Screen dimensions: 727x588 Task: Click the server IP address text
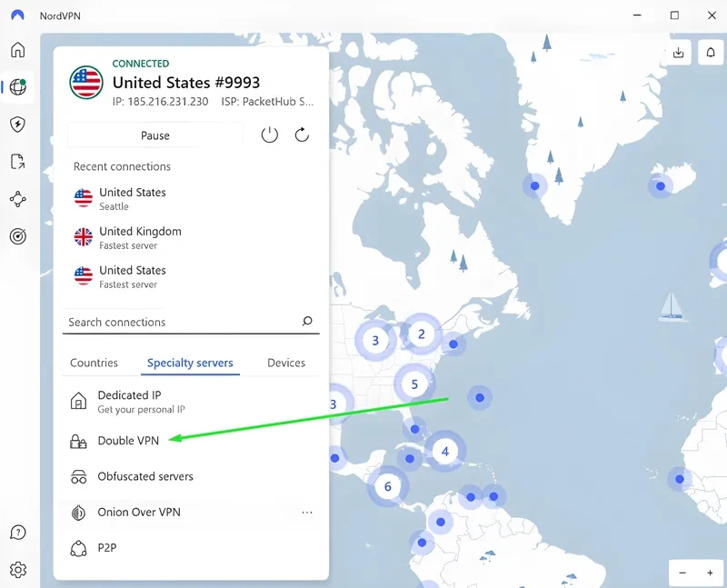coord(161,102)
